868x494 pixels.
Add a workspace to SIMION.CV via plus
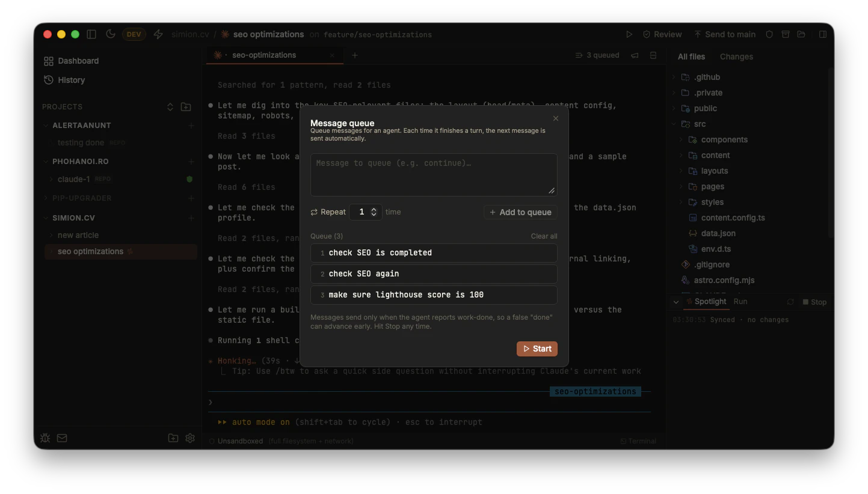[191, 218]
